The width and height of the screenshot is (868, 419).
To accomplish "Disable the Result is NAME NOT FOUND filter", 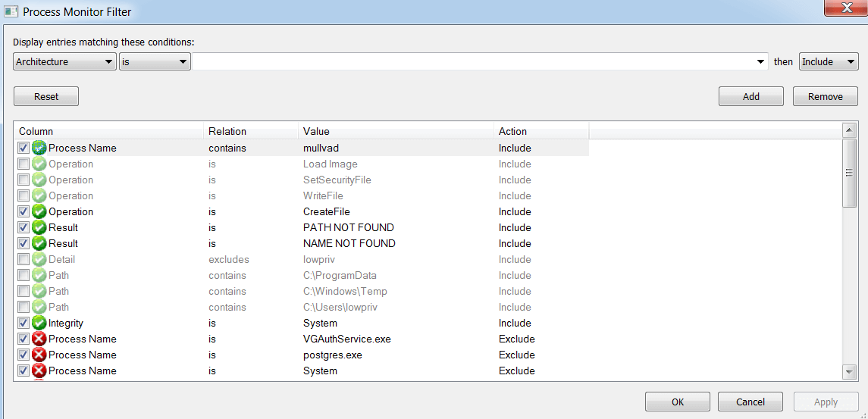I will coord(24,243).
